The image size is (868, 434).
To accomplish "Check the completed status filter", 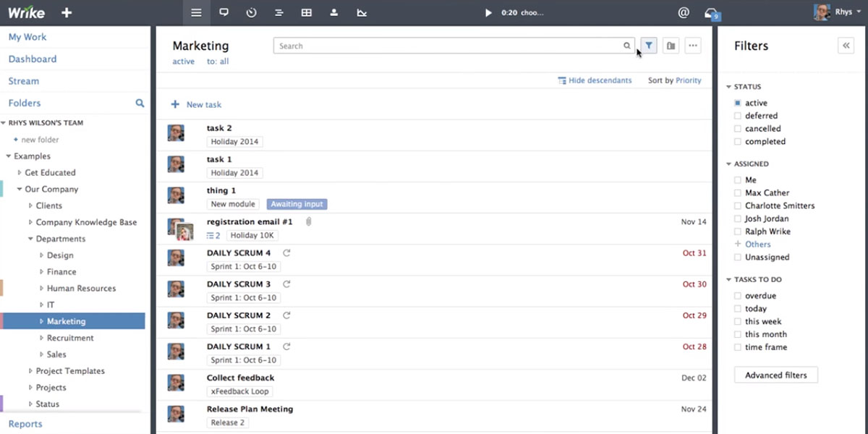I will 738,142.
